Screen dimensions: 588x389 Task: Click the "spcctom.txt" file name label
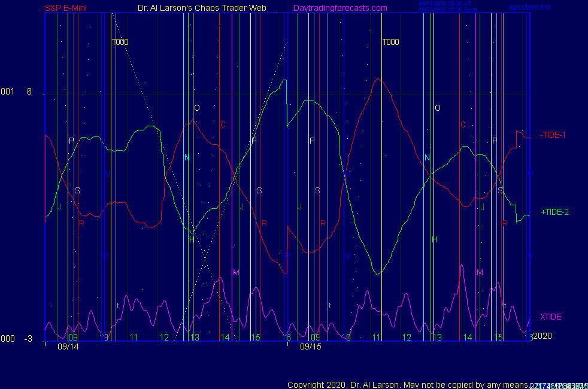[x=529, y=7]
